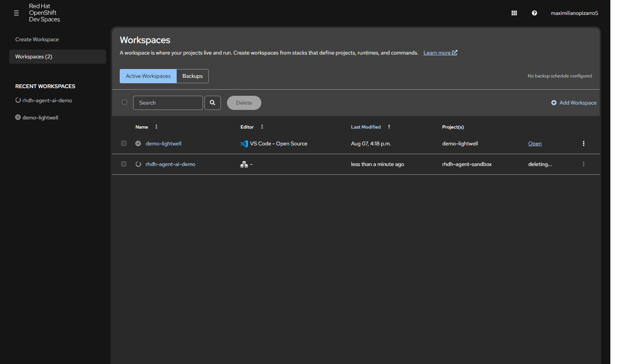Click the Delete button
The width and height of the screenshot is (618, 364).
tap(244, 103)
